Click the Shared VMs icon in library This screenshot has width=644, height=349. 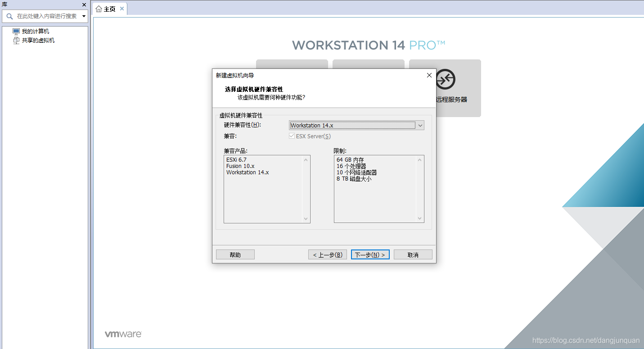pyautogui.click(x=16, y=41)
